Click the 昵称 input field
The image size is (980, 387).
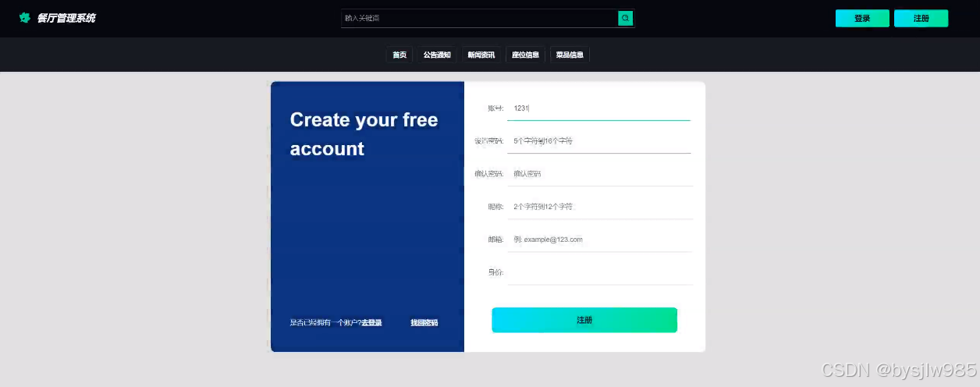coord(599,207)
